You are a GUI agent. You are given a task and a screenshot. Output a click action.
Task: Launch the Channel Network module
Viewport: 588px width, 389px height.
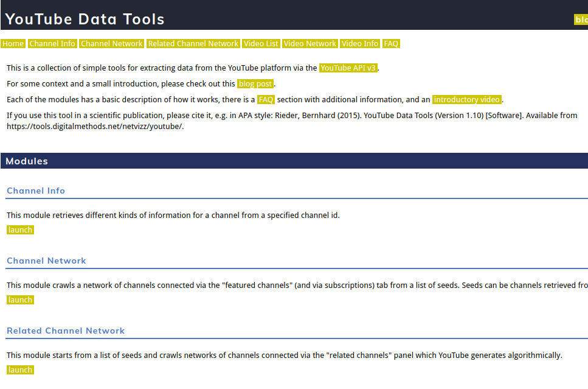tap(20, 300)
